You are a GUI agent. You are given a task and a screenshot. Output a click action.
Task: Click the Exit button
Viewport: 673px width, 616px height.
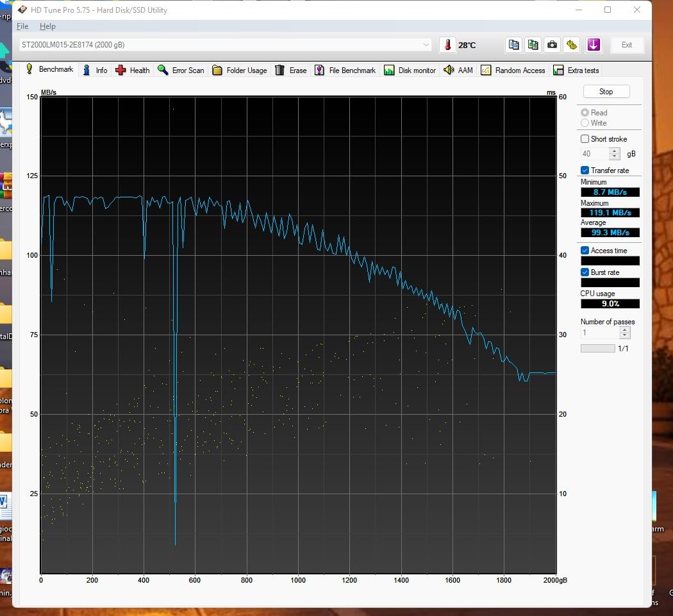coord(626,45)
